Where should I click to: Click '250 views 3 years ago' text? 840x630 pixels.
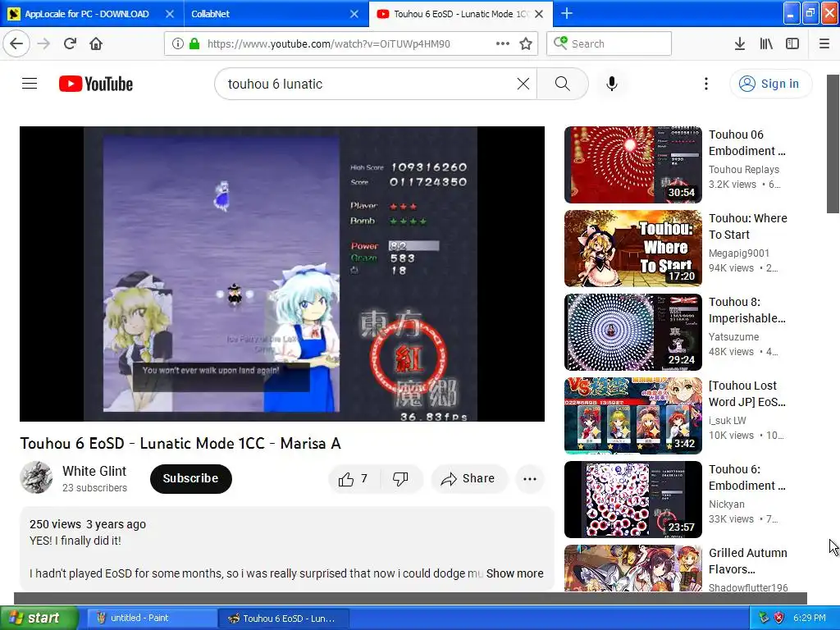87,524
